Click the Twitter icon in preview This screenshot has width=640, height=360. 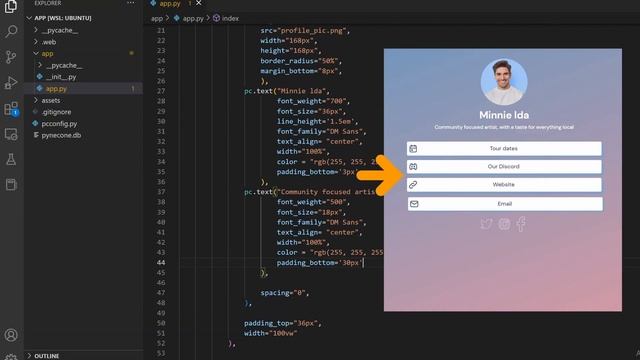tap(486, 224)
